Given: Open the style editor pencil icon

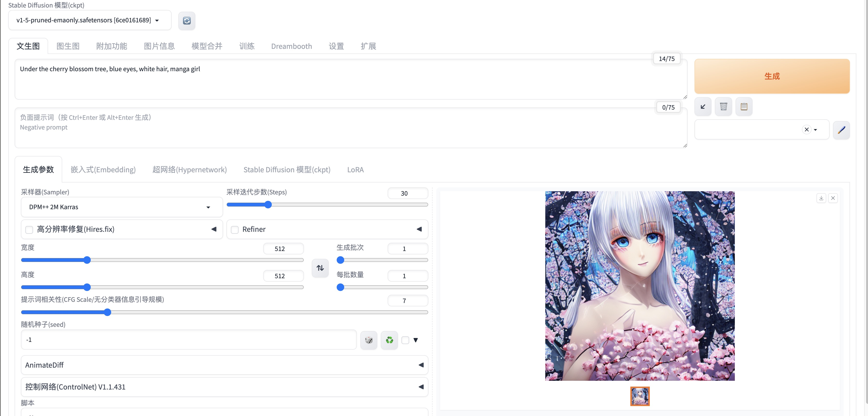Looking at the screenshot, I should 841,130.
